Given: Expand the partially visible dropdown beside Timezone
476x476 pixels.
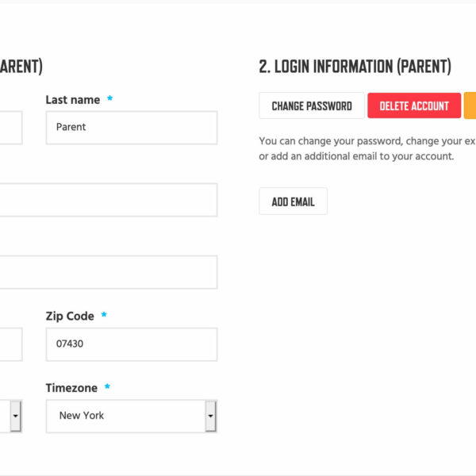Looking at the screenshot, I should pos(15,416).
